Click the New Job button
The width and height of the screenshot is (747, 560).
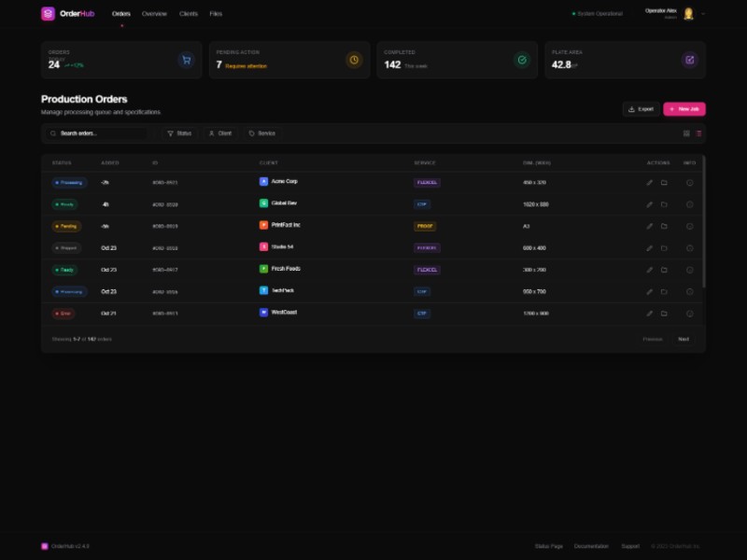[x=684, y=109]
